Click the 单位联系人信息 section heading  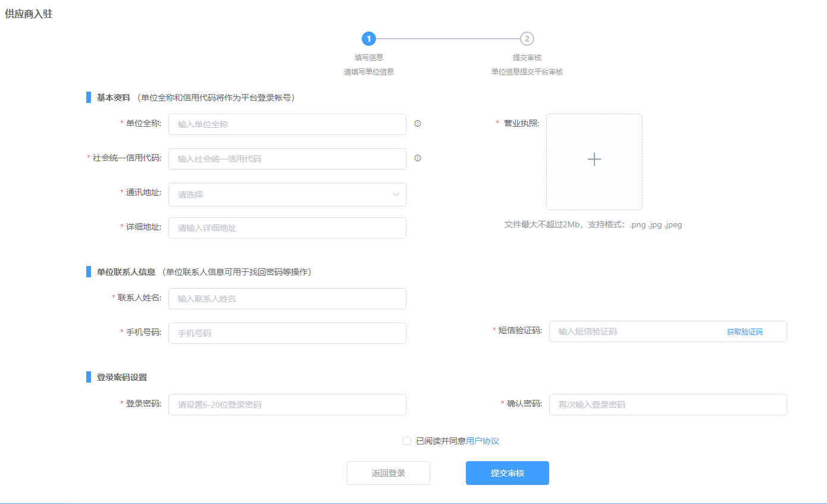(x=126, y=272)
